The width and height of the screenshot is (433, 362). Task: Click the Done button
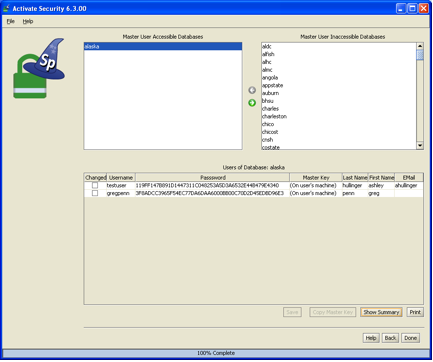(x=410, y=338)
